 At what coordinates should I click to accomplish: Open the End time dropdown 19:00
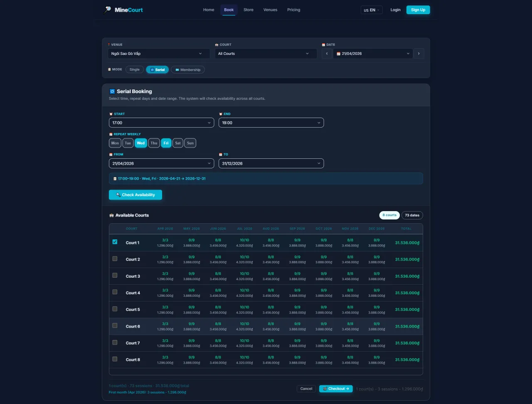(x=271, y=123)
